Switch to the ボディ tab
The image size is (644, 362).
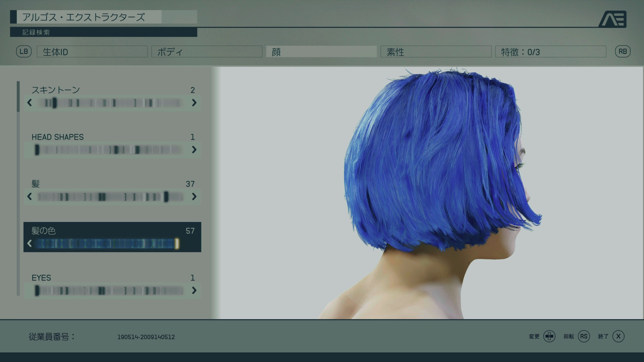tap(207, 52)
